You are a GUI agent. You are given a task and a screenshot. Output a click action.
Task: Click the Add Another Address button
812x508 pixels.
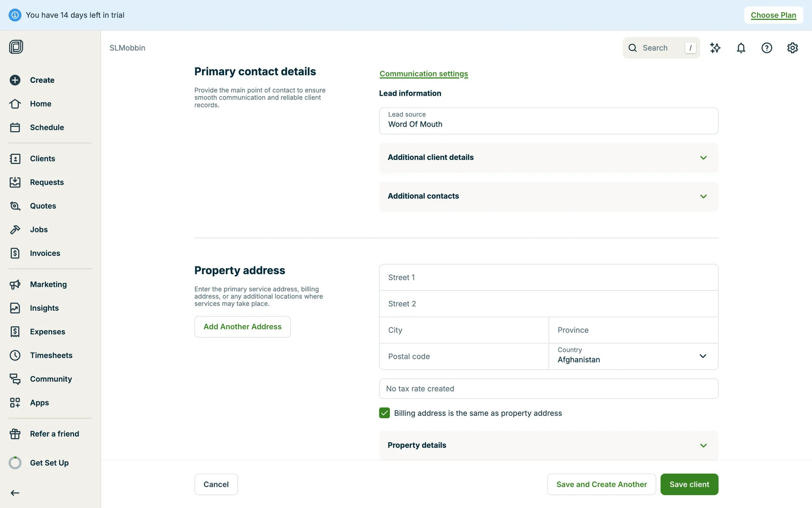(242, 327)
